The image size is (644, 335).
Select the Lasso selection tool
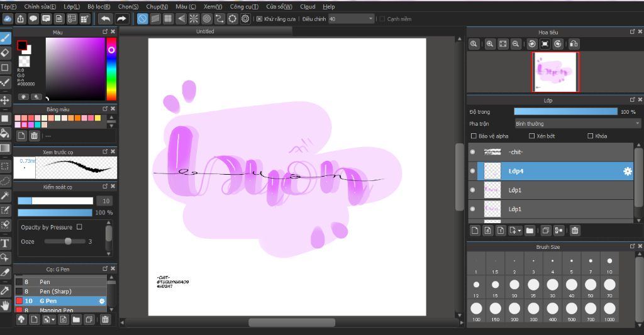5,180
